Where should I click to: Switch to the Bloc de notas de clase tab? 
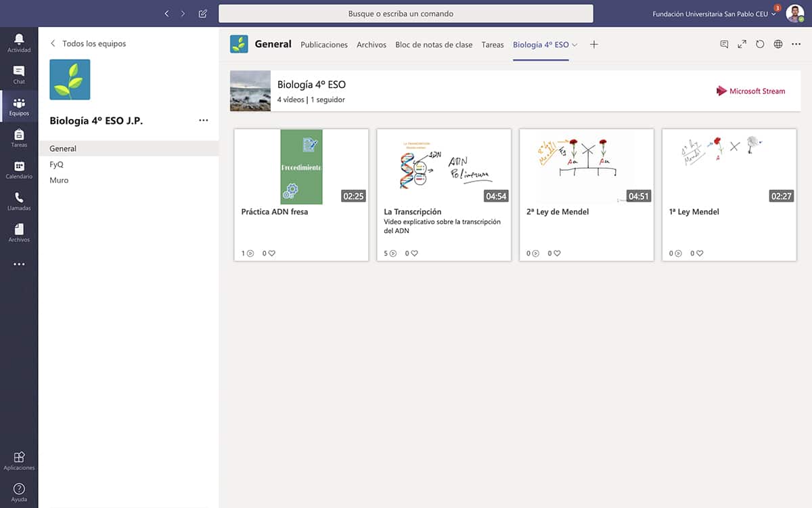[x=434, y=45]
